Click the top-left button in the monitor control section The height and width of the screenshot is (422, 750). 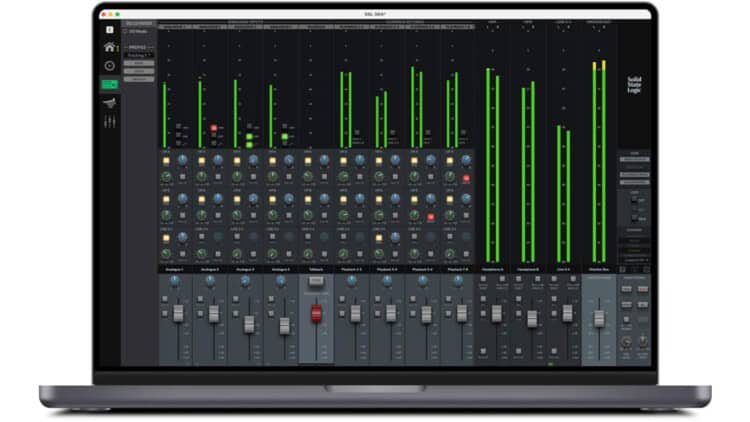point(627,289)
